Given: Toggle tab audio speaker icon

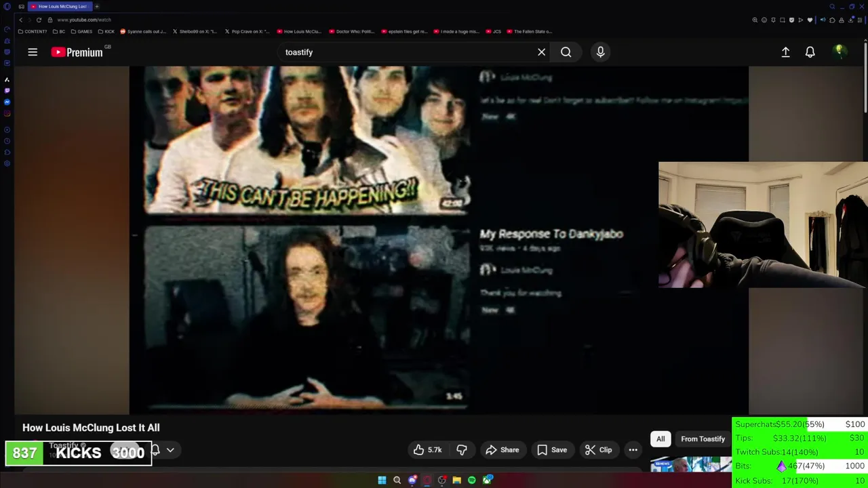Looking at the screenshot, I should point(823,20).
